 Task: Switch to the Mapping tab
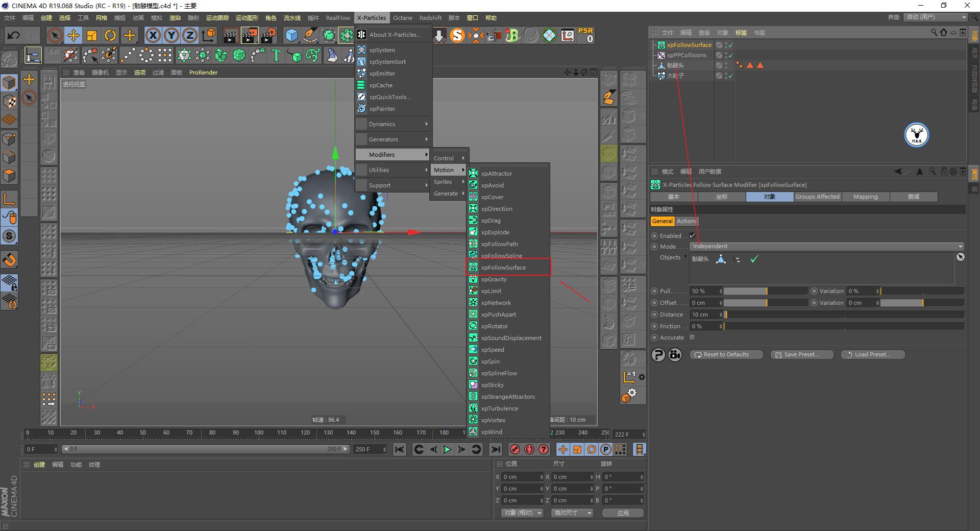pos(865,197)
